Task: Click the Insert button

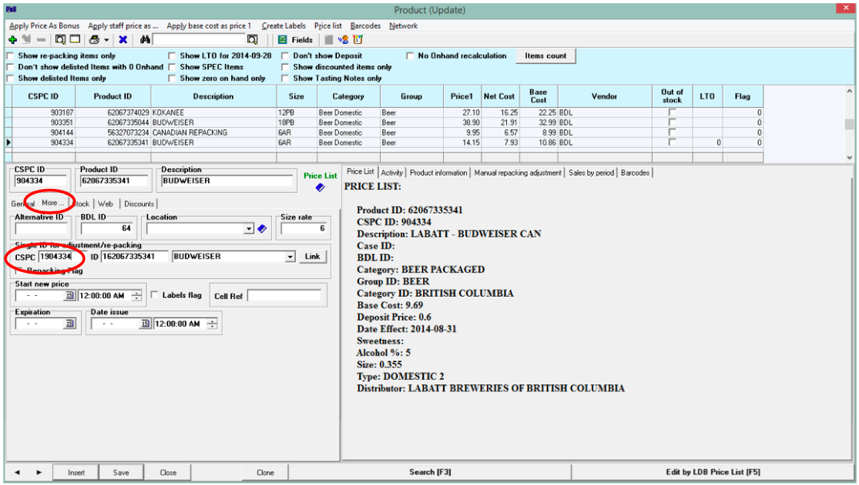Action: pyautogui.click(x=76, y=472)
